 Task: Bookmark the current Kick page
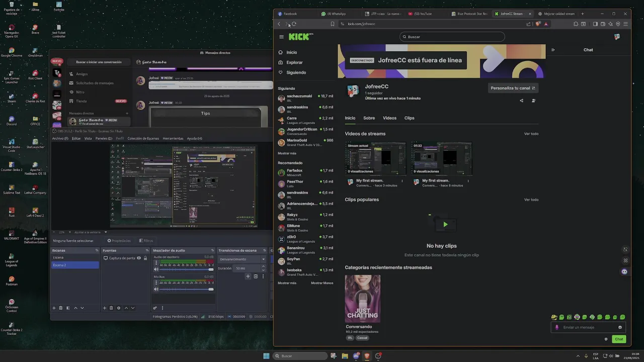pyautogui.click(x=332, y=24)
